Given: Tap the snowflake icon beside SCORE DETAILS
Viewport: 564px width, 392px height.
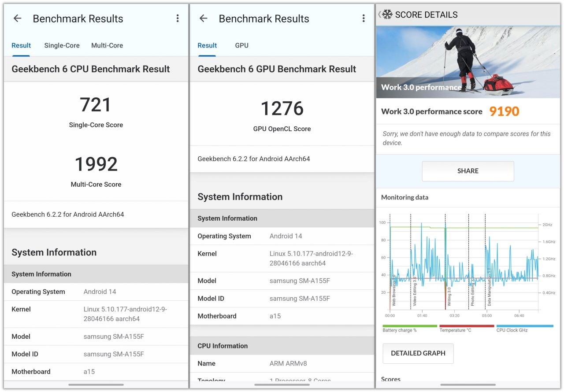Looking at the screenshot, I should click(387, 15).
